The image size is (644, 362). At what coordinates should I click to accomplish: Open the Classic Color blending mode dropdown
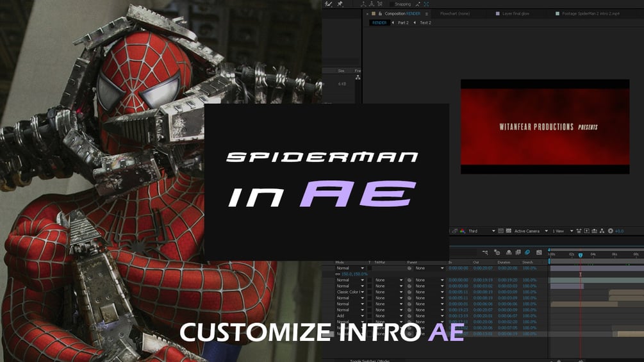coord(350,292)
